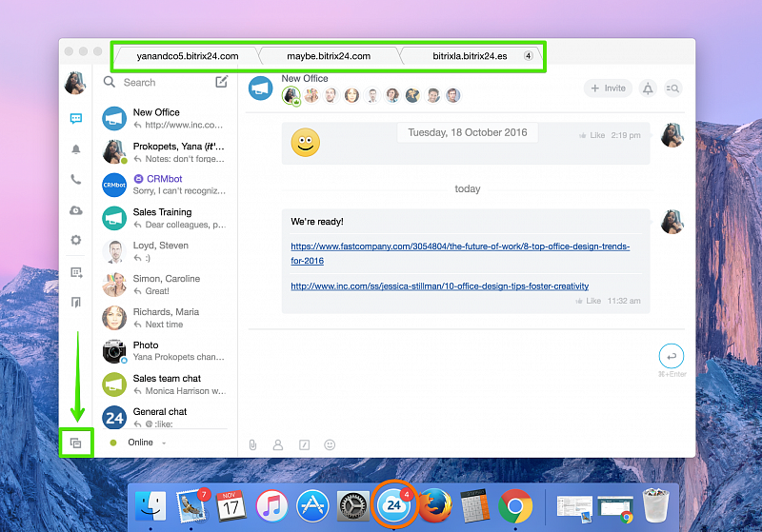Viewport: 762px width, 532px height.
Task: Open Bitrix24 app in the Dock
Action: [x=393, y=505]
